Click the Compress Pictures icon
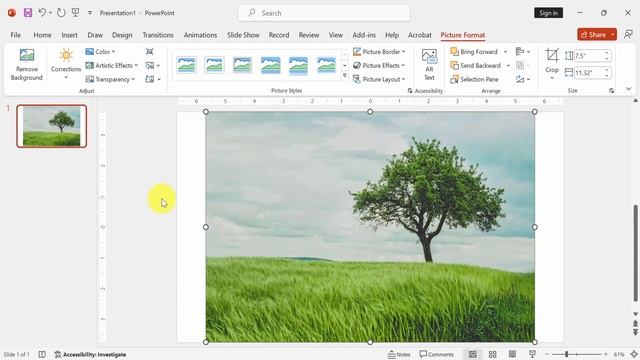640x360 pixels. point(150,51)
